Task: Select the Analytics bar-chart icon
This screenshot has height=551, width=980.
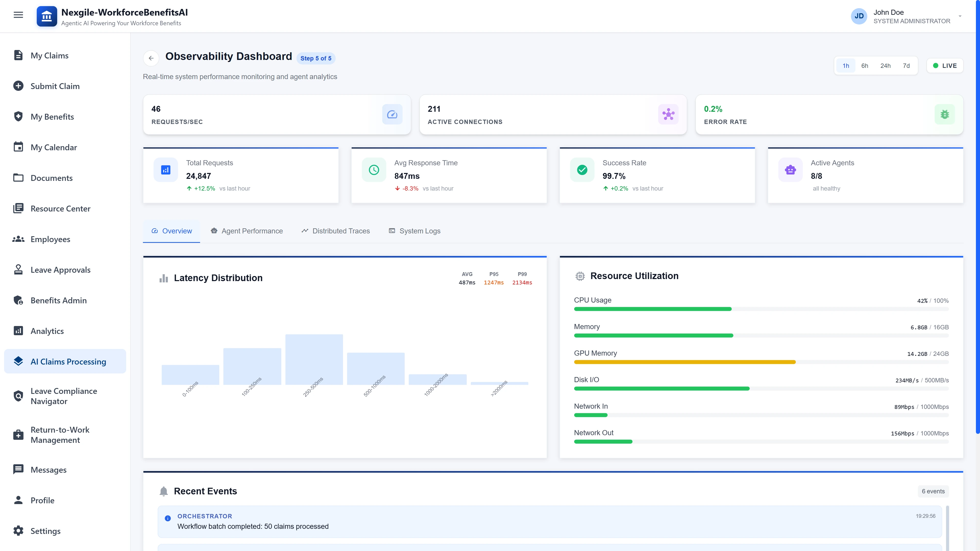Action: [x=18, y=331]
